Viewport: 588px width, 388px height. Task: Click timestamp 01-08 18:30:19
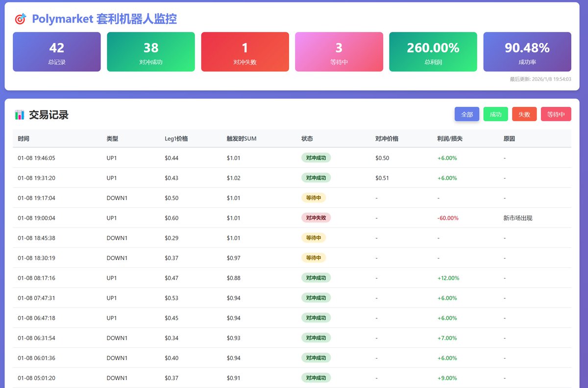pyautogui.click(x=37, y=258)
